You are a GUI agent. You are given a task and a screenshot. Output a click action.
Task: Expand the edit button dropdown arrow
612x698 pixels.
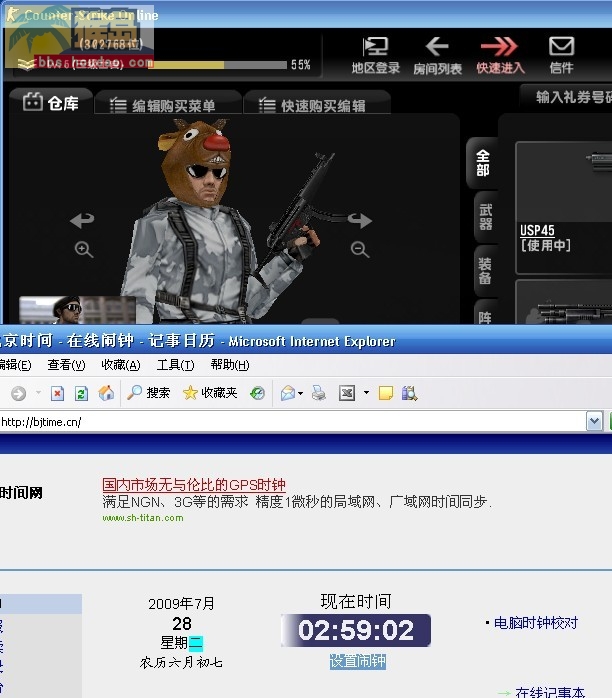(366, 393)
